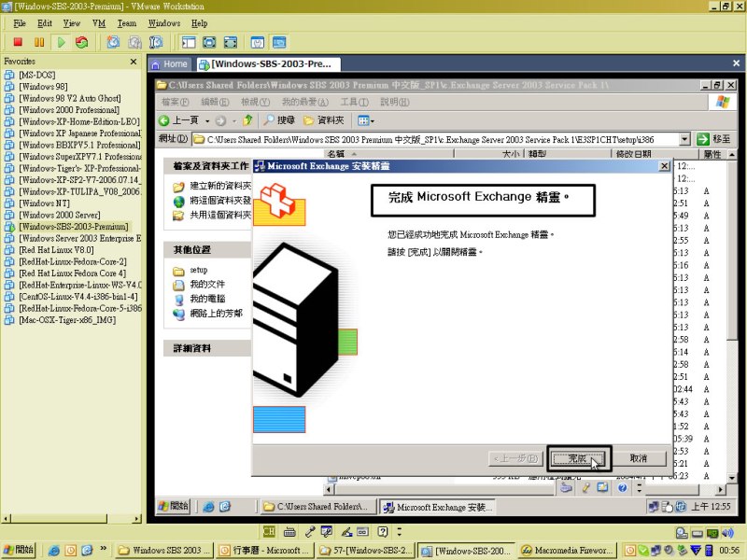Click the host 開始 Start button
Image resolution: width=747 pixels, height=560 pixels.
[19, 550]
